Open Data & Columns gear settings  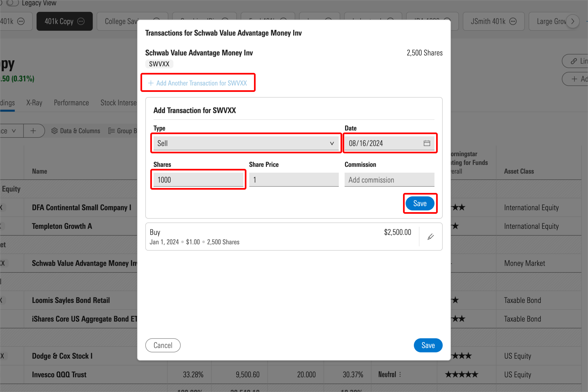click(54, 131)
